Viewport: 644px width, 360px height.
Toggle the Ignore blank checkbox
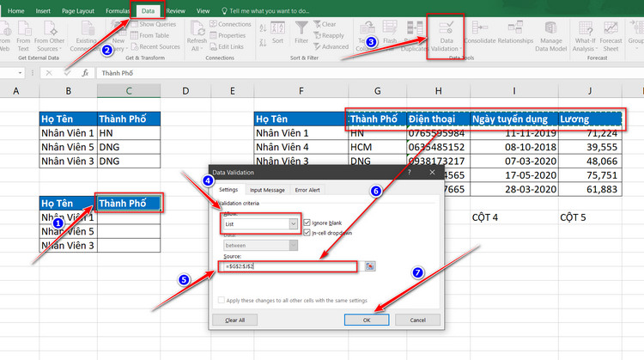point(307,223)
